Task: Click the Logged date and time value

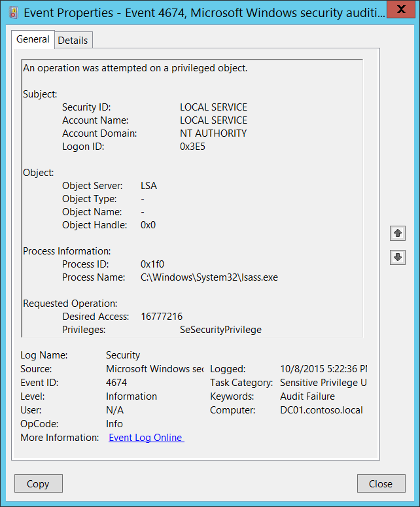Action: [324, 369]
